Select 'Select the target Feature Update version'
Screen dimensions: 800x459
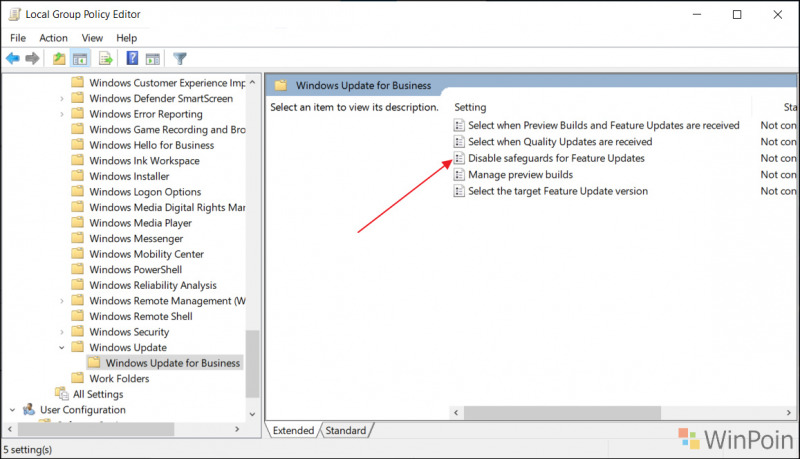click(558, 191)
